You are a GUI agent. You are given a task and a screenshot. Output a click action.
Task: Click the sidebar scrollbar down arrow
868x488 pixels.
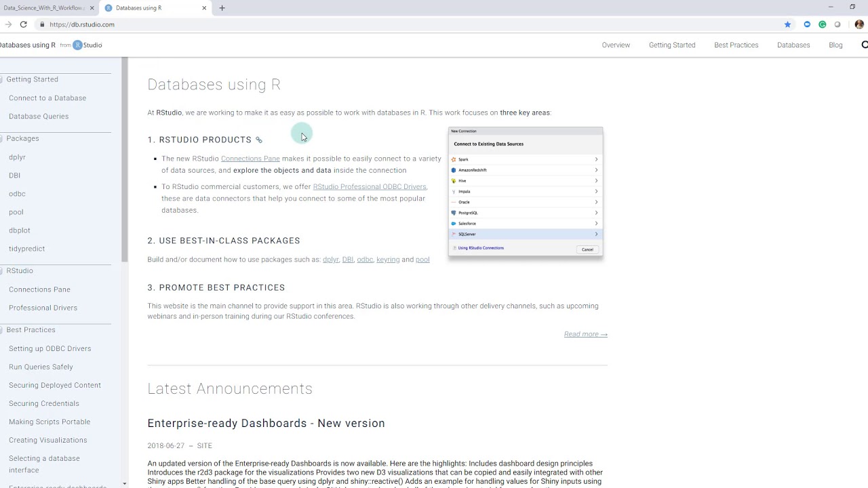pyautogui.click(x=124, y=484)
